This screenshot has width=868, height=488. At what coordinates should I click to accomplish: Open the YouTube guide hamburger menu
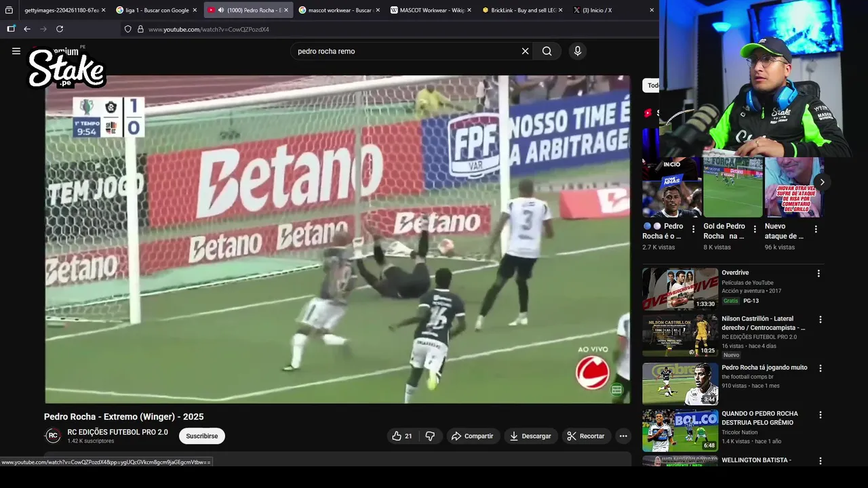(x=16, y=51)
